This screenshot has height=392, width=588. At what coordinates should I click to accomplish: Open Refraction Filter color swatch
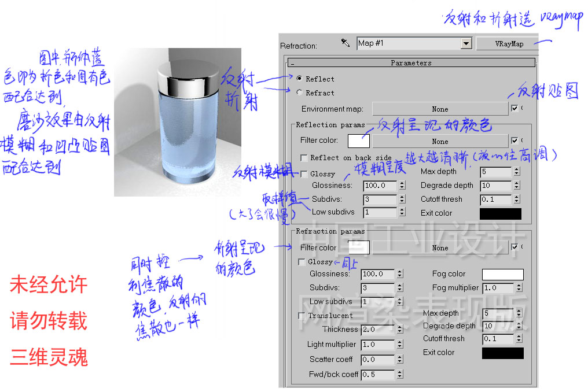click(359, 247)
